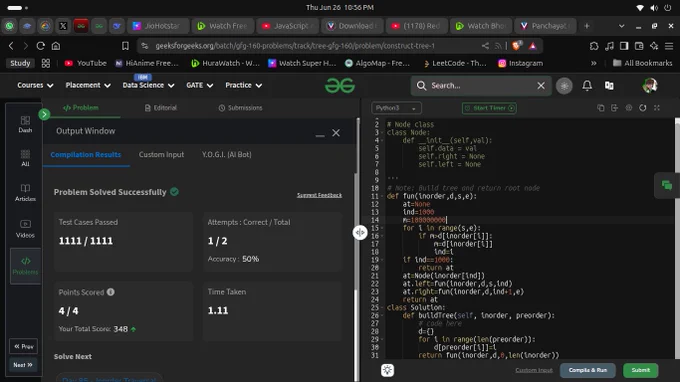The height and width of the screenshot is (382, 680).
Task: Click the panel splitter handle
Action: [360, 232]
